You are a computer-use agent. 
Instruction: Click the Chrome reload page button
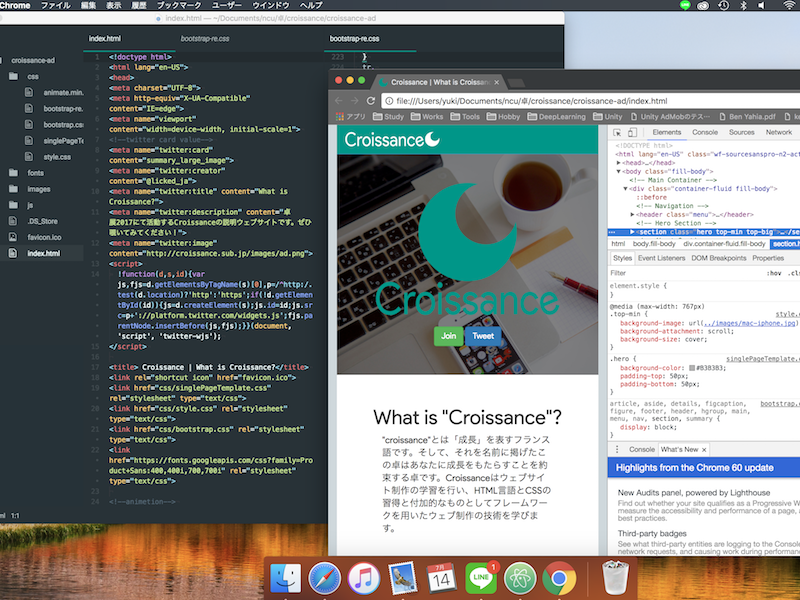click(x=374, y=101)
